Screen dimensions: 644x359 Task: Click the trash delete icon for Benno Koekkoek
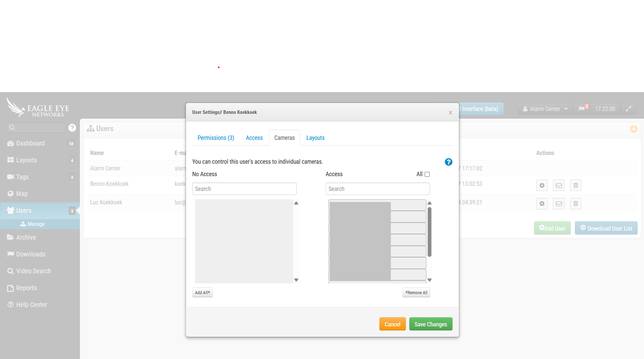[x=575, y=185]
